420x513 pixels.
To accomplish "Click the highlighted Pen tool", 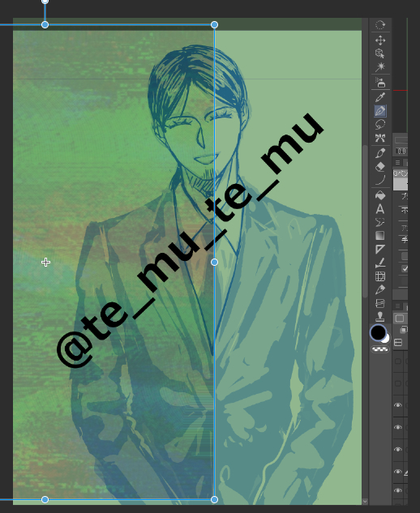I will (380, 111).
